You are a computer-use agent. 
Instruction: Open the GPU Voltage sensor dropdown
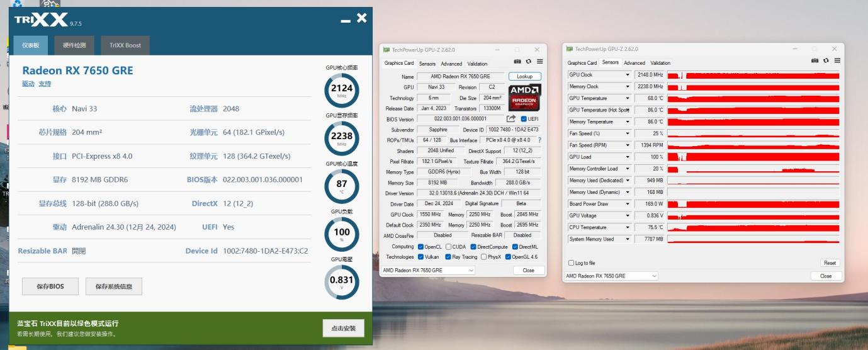(628, 216)
